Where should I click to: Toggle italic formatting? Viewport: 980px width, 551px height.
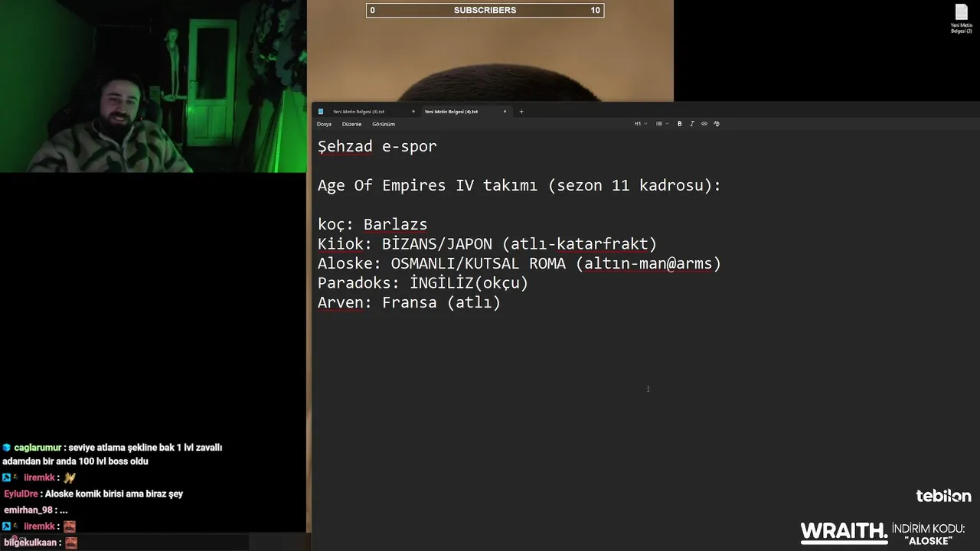tap(691, 124)
